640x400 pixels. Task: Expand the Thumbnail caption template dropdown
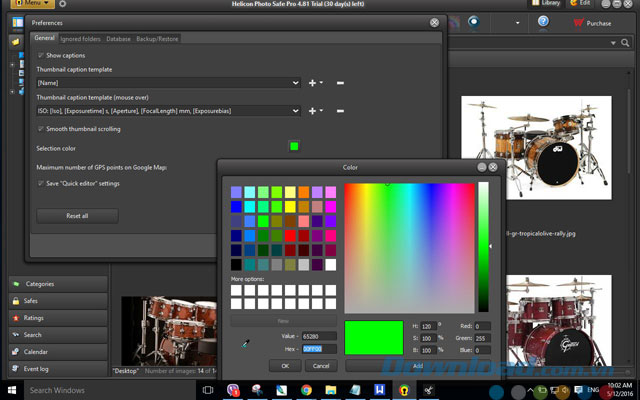pos(296,82)
